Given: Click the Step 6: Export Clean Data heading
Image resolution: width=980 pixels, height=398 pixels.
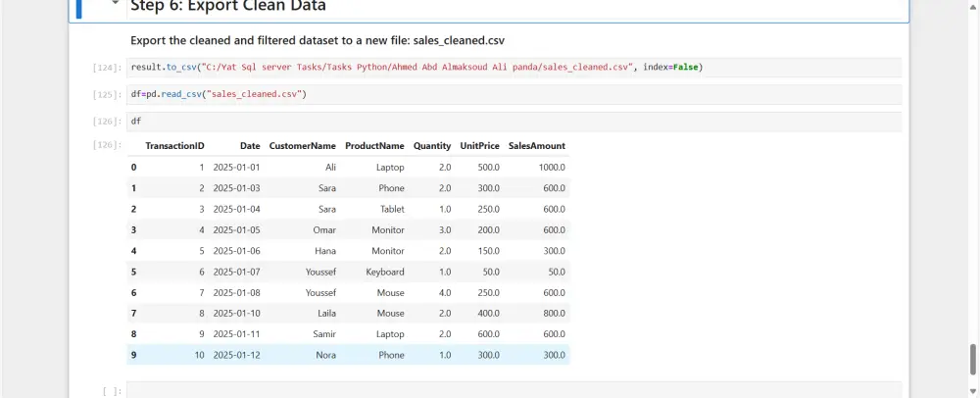Looking at the screenshot, I should [x=228, y=6].
